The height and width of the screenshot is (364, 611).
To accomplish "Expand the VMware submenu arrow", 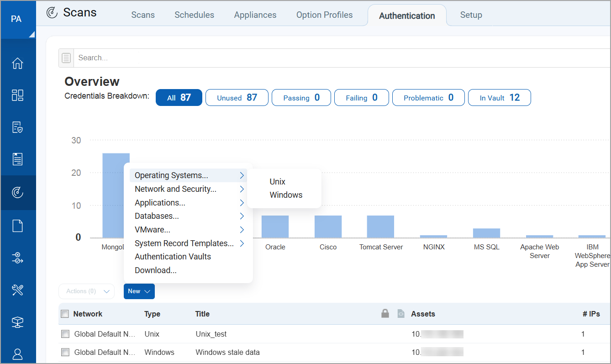I will click(x=242, y=230).
